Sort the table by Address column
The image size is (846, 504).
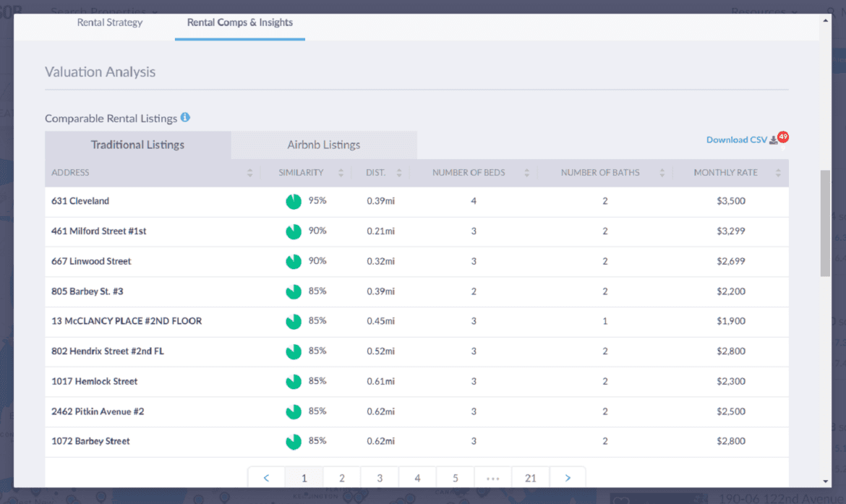tap(249, 174)
